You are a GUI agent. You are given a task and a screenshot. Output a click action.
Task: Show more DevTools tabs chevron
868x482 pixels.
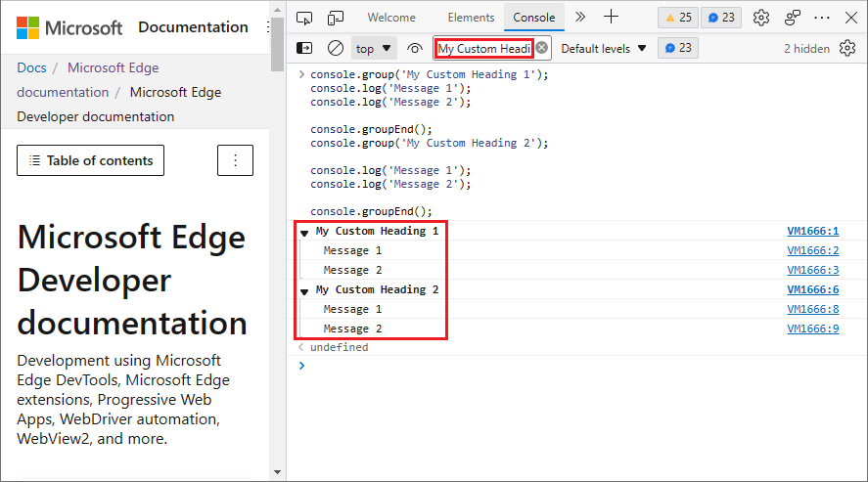coord(579,18)
